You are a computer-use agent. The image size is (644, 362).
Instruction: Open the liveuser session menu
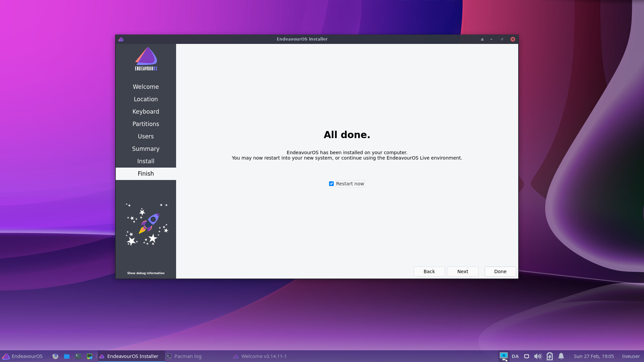[x=631, y=356]
